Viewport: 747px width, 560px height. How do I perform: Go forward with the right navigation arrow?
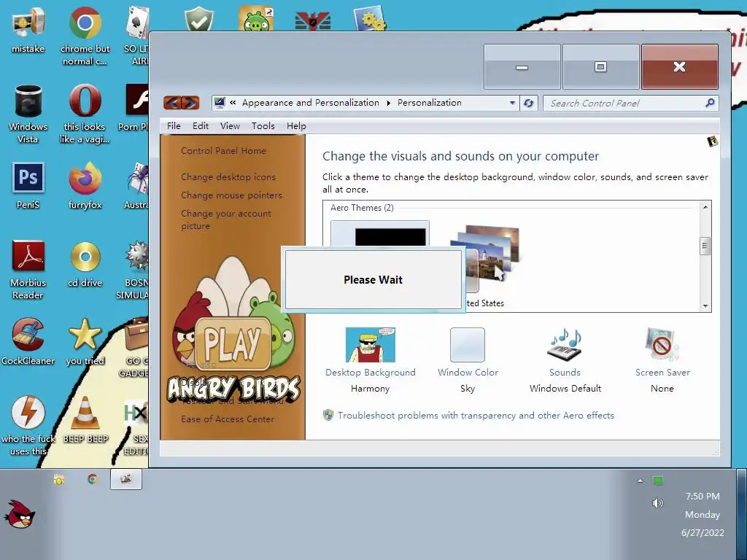pyautogui.click(x=190, y=102)
